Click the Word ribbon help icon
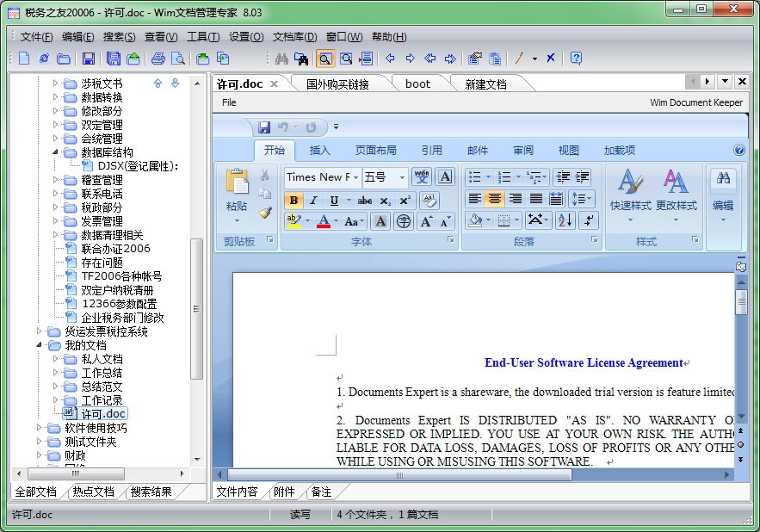The height and width of the screenshot is (532, 760). click(739, 150)
